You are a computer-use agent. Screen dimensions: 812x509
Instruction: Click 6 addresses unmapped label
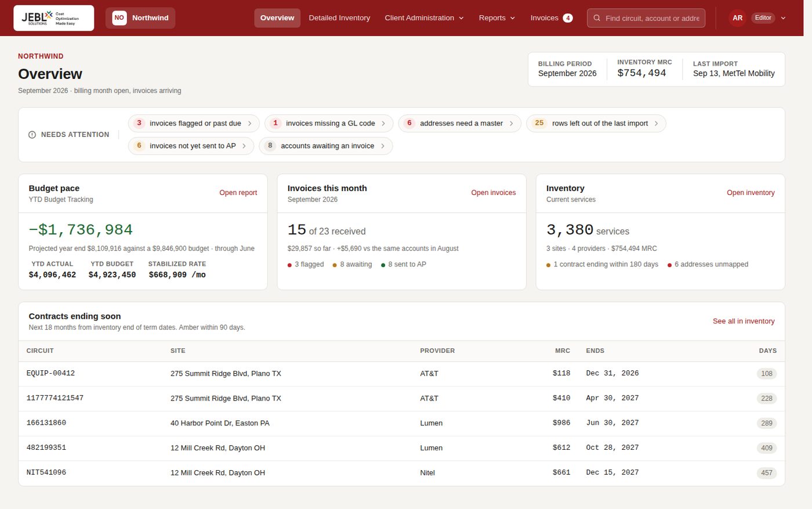(708, 265)
